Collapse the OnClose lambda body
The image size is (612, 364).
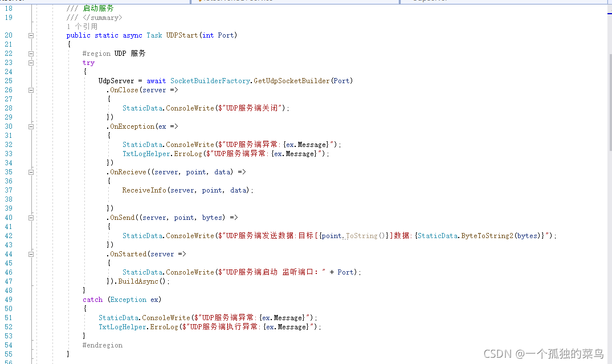(31, 89)
